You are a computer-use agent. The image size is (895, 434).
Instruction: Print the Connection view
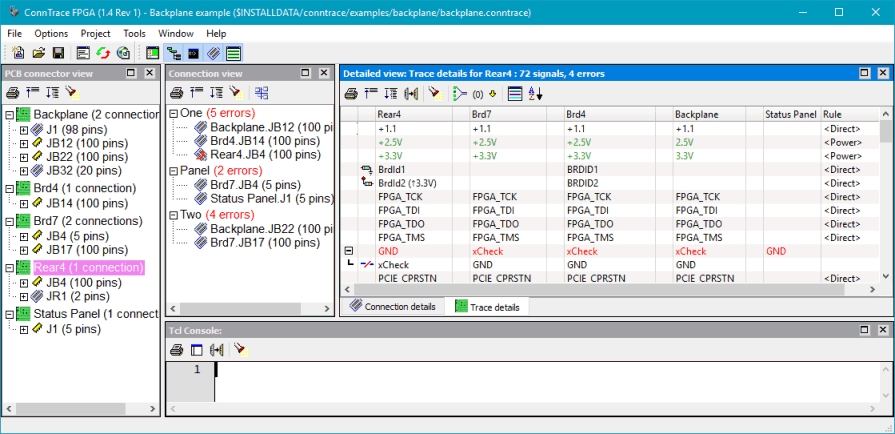coord(177,92)
